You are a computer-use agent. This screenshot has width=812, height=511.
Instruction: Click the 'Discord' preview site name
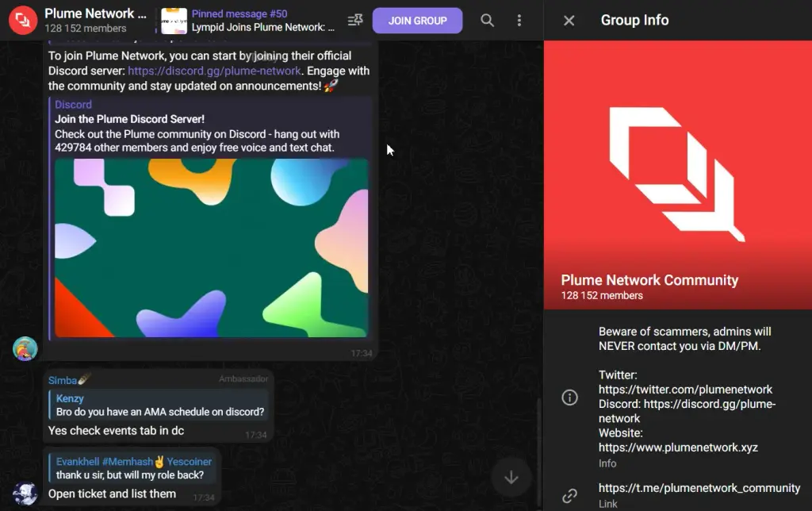[73, 105]
